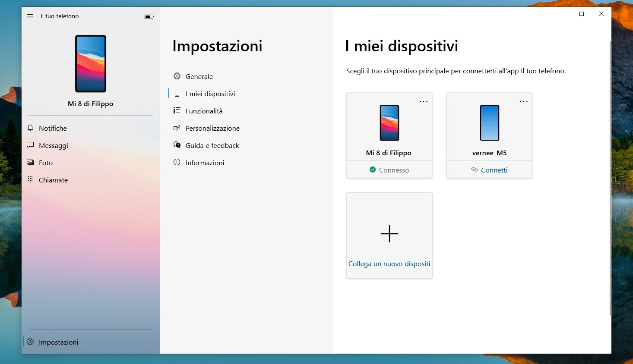Open Impostazioni at the sidebar bottom
The image size is (633, 364).
91,342
